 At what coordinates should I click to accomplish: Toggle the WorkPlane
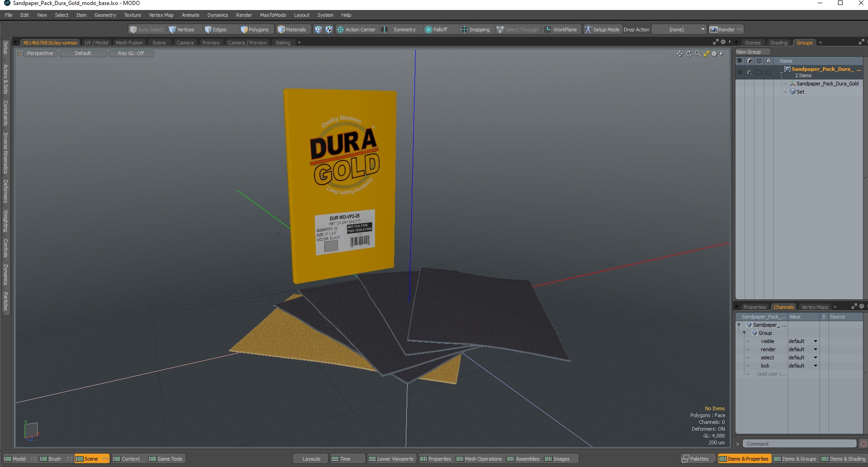tap(561, 30)
